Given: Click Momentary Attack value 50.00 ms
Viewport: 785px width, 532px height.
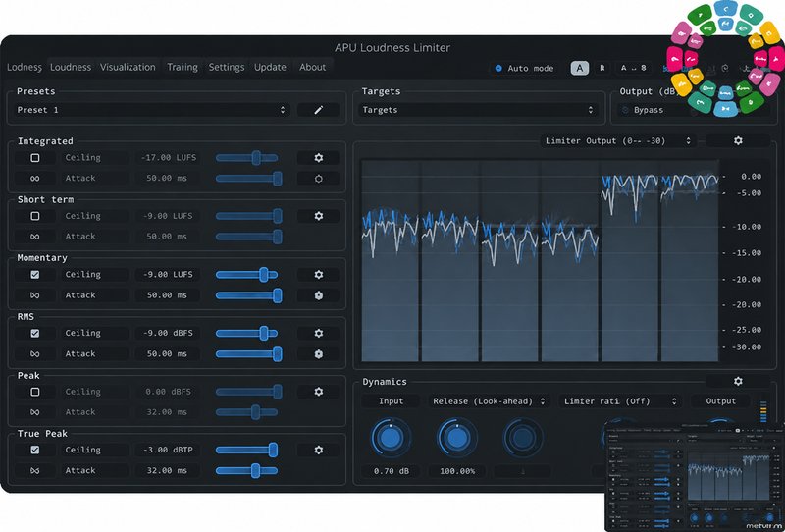Looking at the screenshot, I should click(x=168, y=295).
